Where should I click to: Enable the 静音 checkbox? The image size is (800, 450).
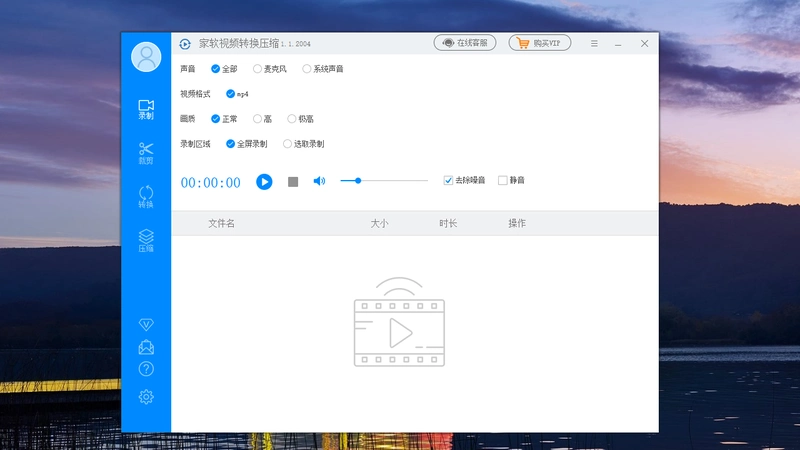pos(503,180)
